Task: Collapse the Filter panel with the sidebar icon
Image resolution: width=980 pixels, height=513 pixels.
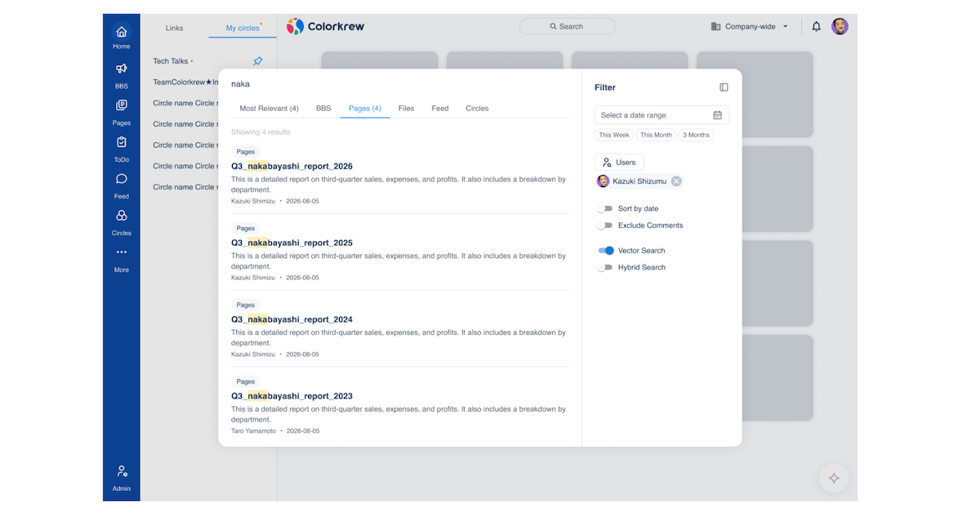Action: tap(724, 87)
